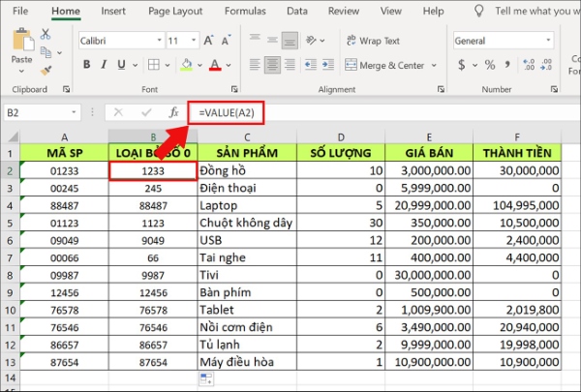
Task: Click the Paste clipboard icon
Action: click(x=22, y=40)
